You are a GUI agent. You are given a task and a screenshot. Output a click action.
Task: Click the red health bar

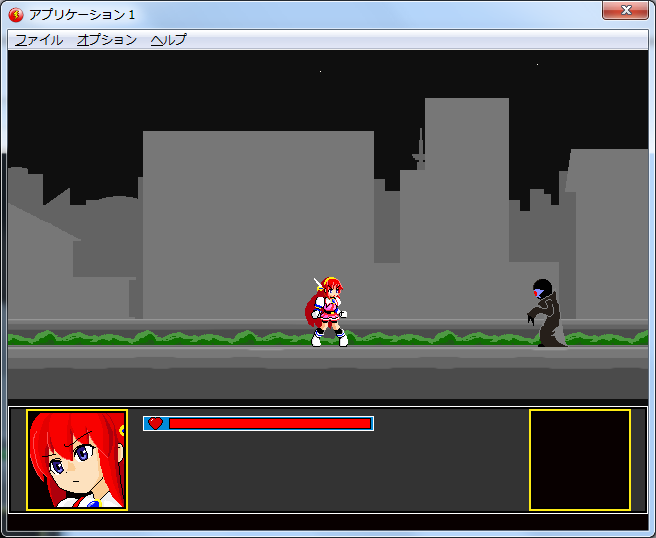point(270,423)
